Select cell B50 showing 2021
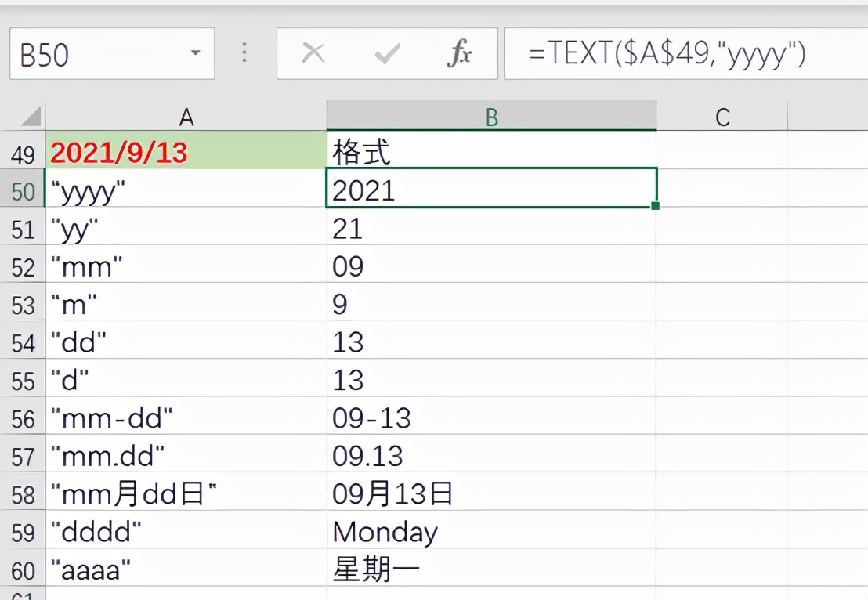The image size is (868, 600). point(491,190)
